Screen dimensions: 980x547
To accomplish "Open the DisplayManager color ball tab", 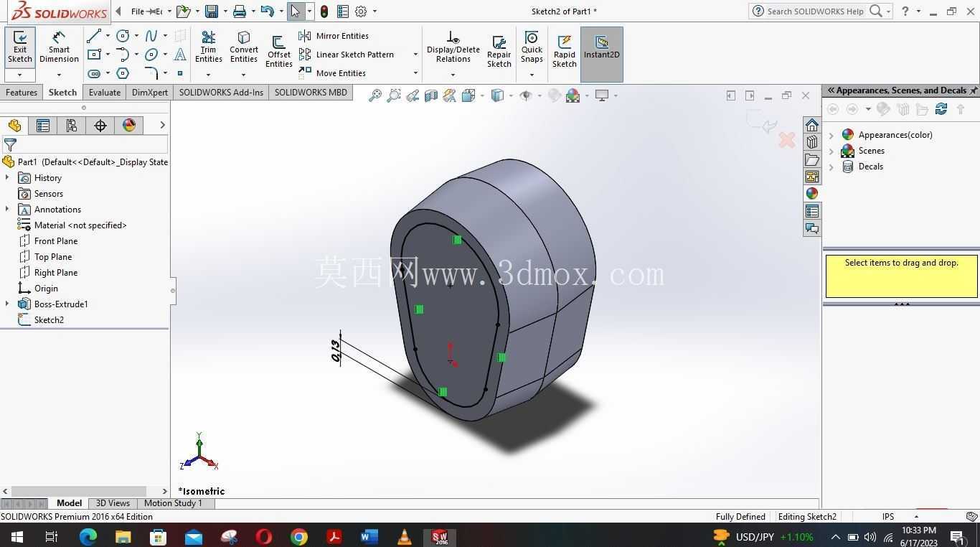I will [x=129, y=126].
